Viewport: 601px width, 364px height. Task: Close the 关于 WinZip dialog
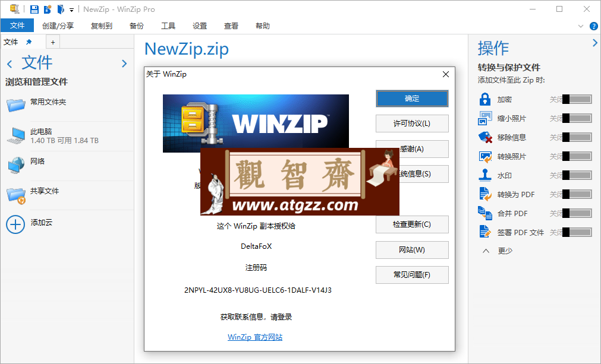(446, 74)
